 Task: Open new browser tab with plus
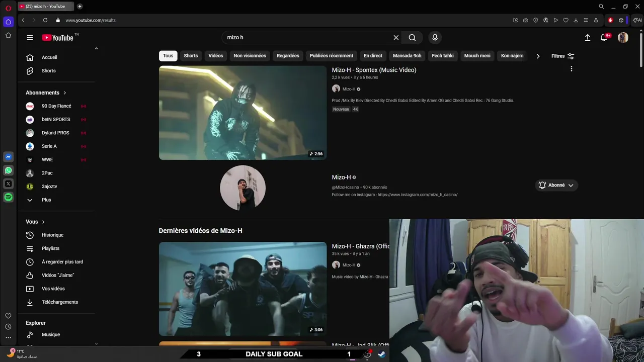tap(79, 7)
